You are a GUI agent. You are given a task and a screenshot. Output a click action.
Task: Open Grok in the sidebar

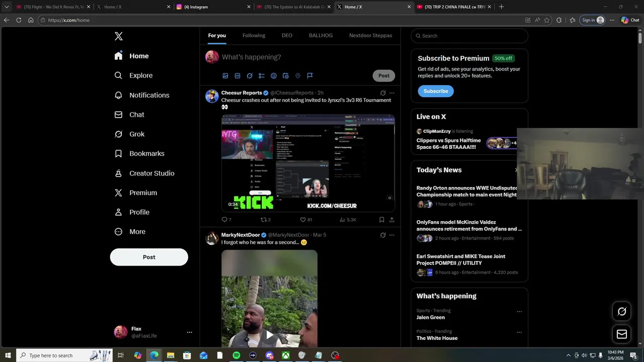coord(129,134)
